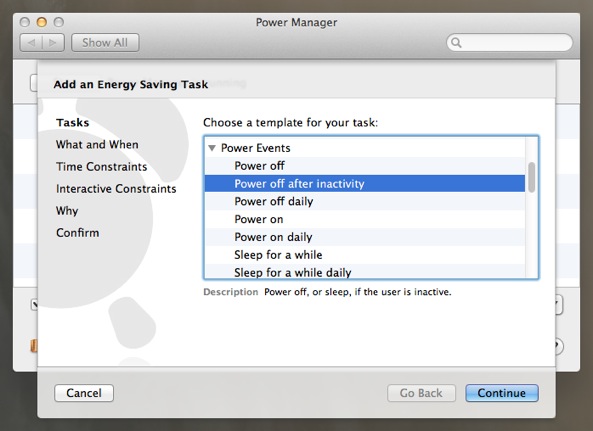This screenshot has height=431, width=593.
Task: Click the Time Constraints step
Action: click(x=101, y=166)
